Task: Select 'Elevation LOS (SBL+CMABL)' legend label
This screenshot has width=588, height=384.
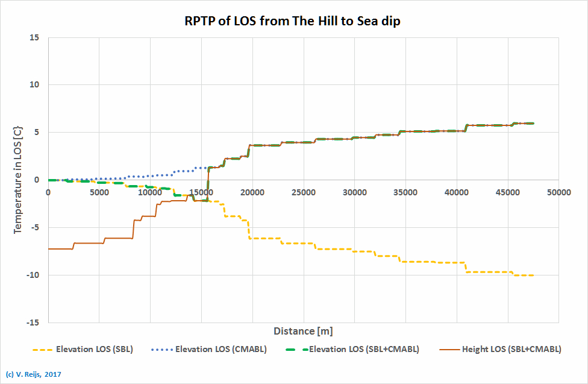Action: point(363,349)
